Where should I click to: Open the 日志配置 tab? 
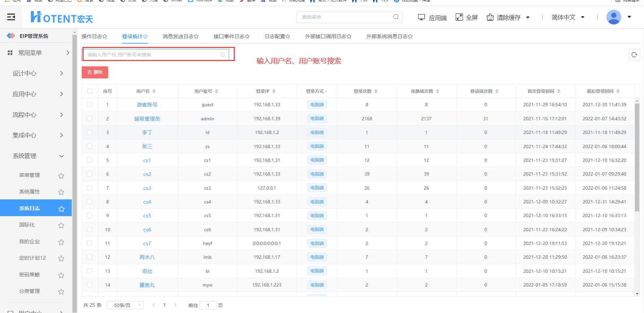click(277, 37)
